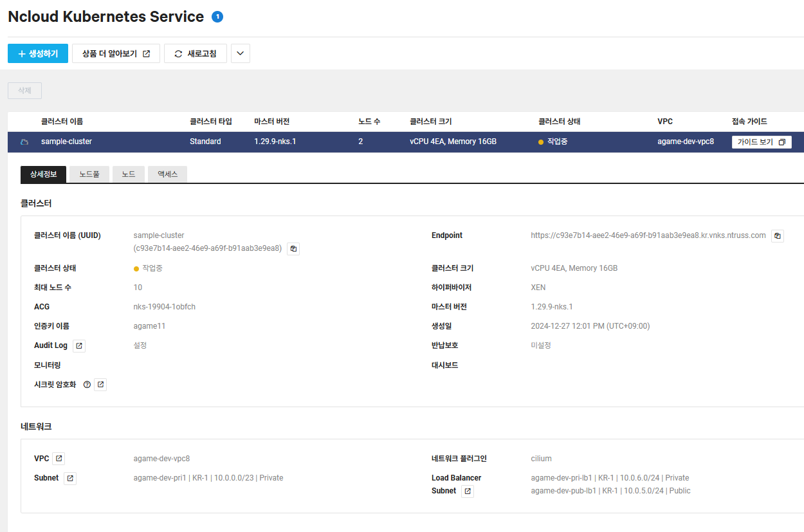The height and width of the screenshot is (532, 804).
Task: Switch to the 상세정보 tab
Action: [x=44, y=174]
